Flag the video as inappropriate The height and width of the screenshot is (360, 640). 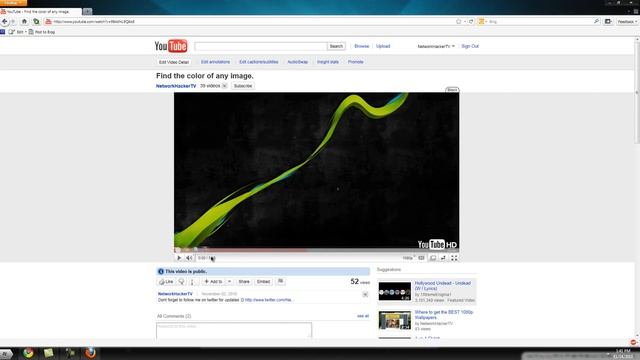tap(281, 281)
